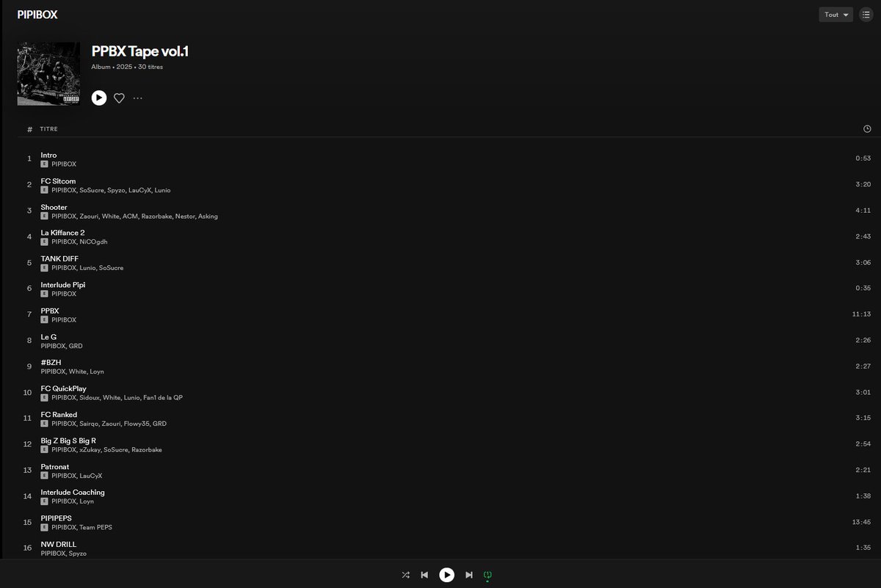Click the album title PPBX Tape vol.1
The height and width of the screenshot is (588, 881).
pos(140,51)
